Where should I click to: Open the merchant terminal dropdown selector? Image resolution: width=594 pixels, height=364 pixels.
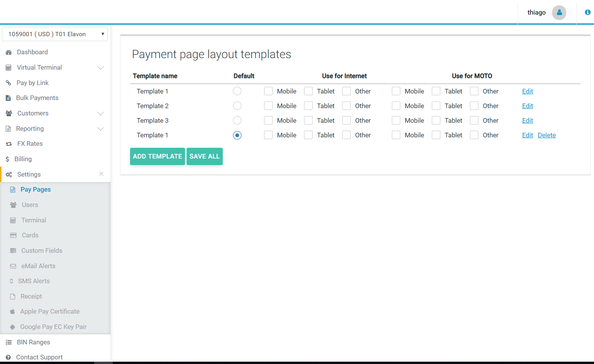pyautogui.click(x=55, y=34)
